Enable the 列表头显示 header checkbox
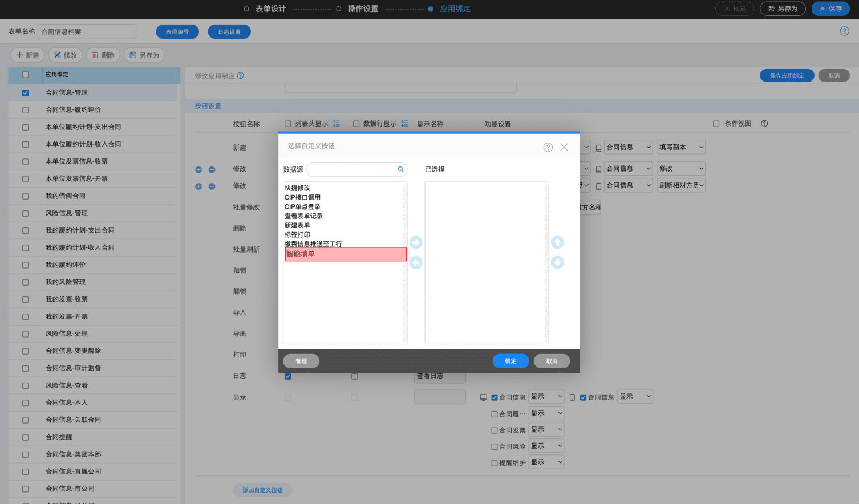Screen dimensions: 859x504 pos(288,124)
